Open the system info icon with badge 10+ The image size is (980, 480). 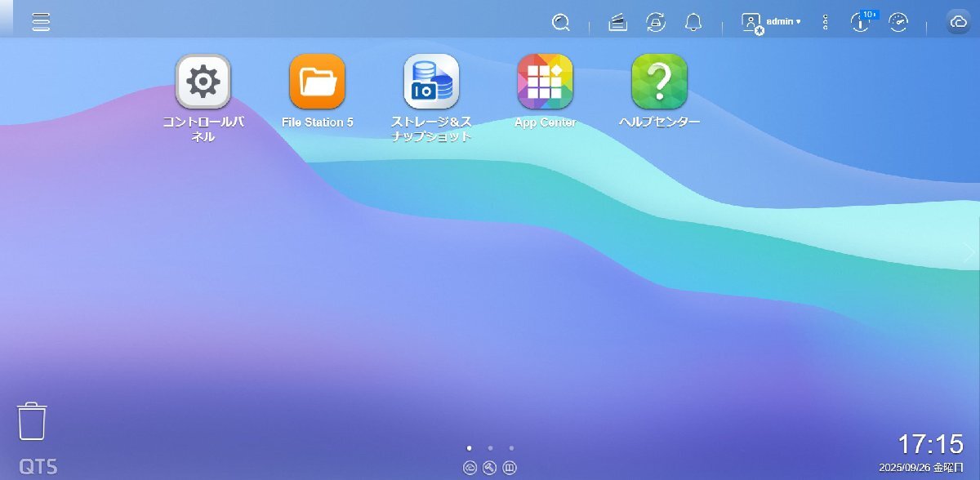tap(862, 21)
